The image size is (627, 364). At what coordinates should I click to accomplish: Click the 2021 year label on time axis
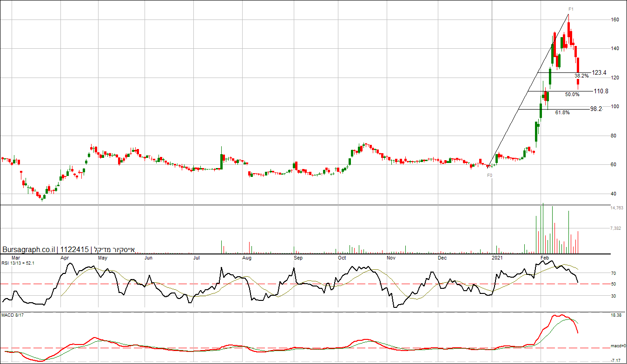(497, 257)
